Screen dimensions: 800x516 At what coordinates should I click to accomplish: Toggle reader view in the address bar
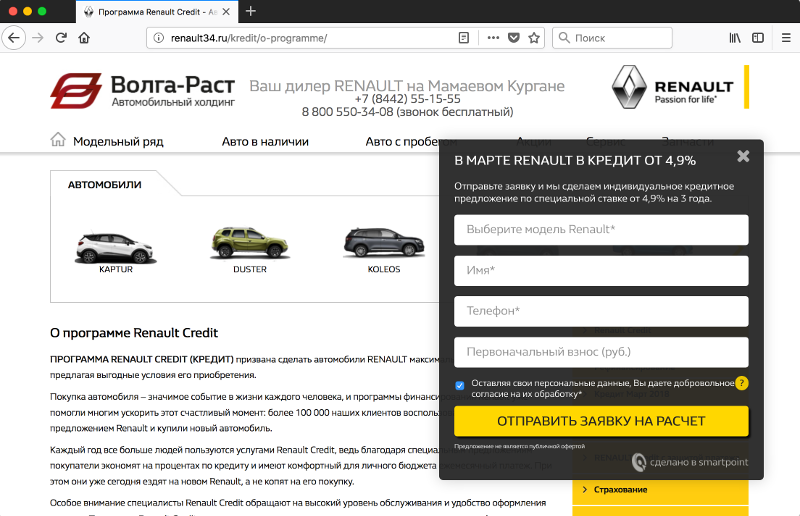[x=463, y=38]
